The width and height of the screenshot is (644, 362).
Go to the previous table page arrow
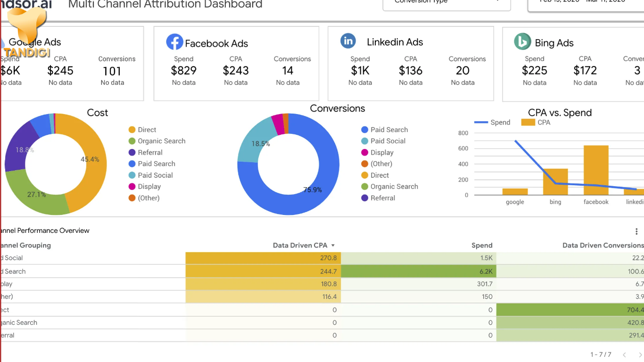[624, 354]
